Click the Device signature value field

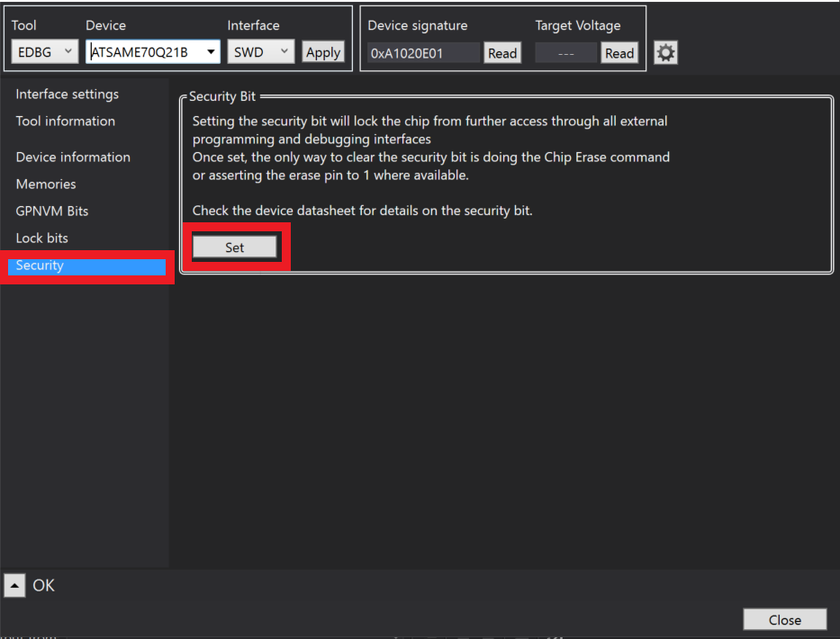423,53
